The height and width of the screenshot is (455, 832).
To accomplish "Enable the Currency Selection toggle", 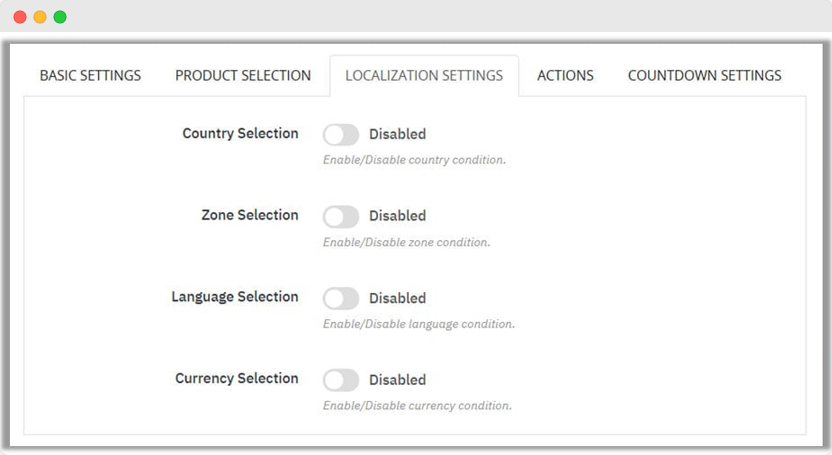I will pos(341,380).
